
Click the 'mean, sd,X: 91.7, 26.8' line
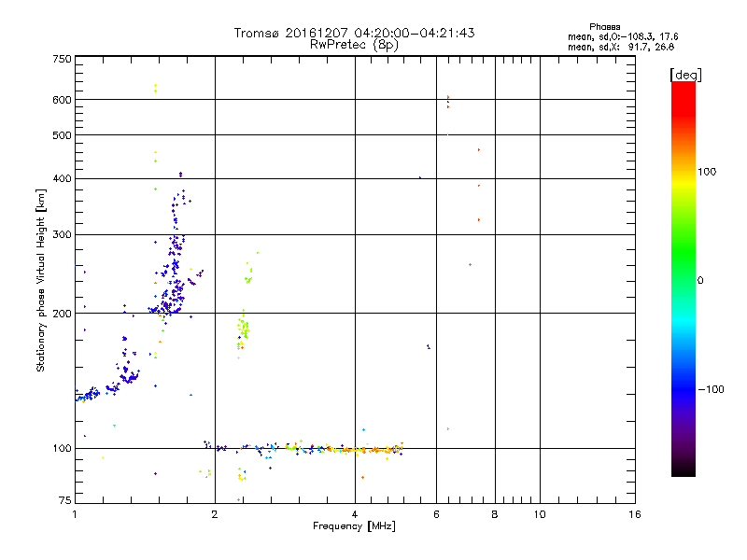(x=621, y=47)
